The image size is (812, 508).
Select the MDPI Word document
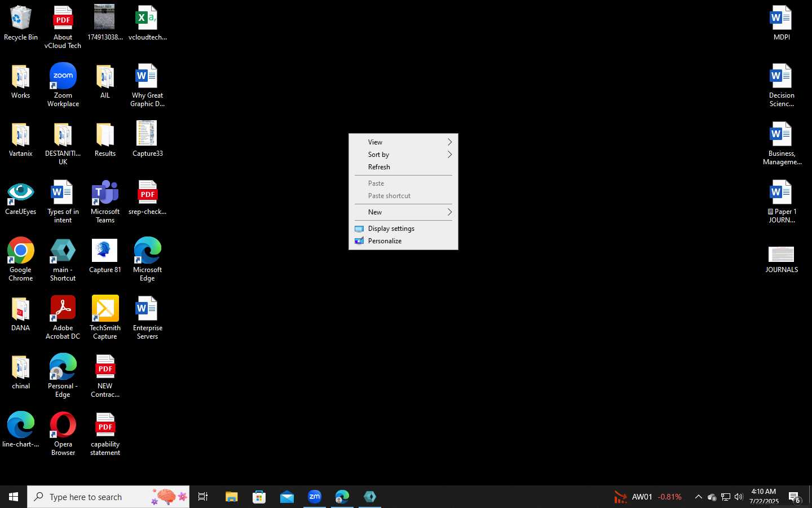(x=782, y=24)
